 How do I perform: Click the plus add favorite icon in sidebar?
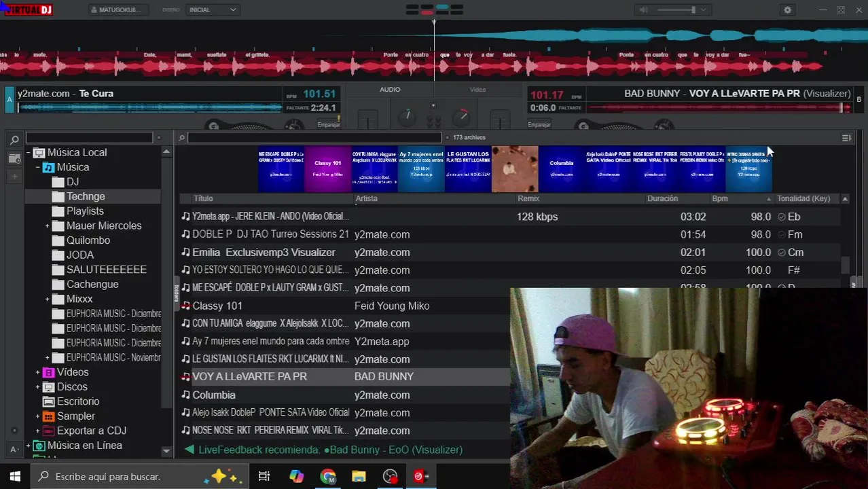(x=14, y=177)
